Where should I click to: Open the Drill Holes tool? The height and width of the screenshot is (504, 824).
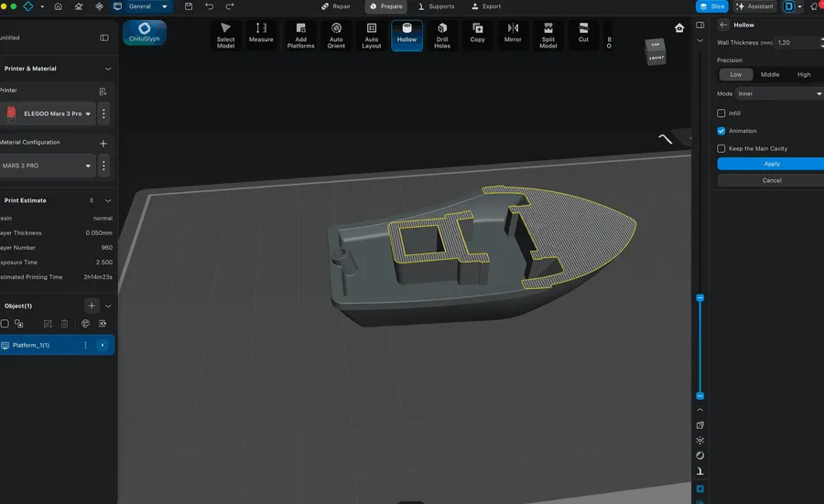[x=442, y=35]
